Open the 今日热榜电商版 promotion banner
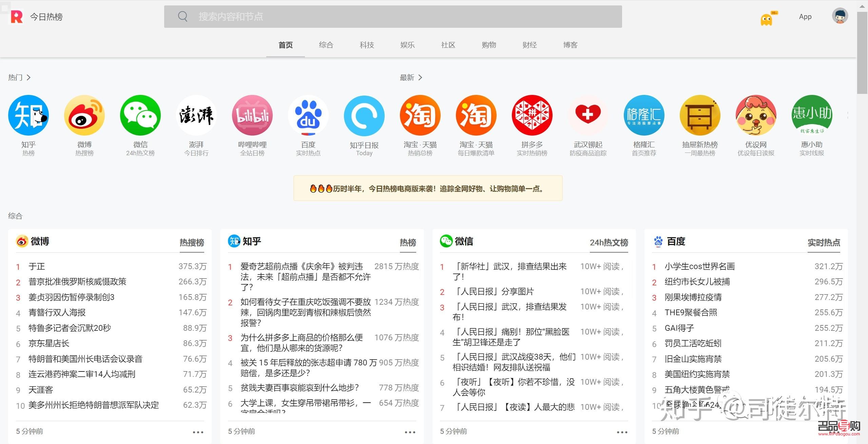The image size is (868, 444). click(428, 188)
